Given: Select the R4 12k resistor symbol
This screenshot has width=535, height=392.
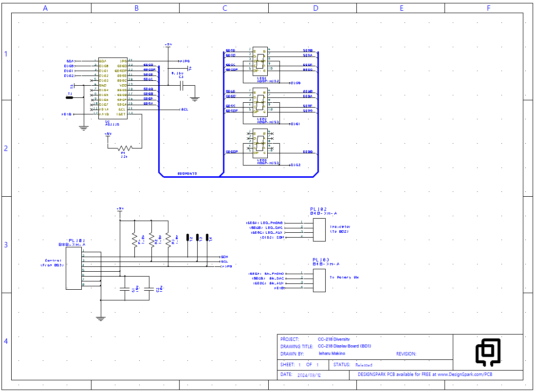Looking at the screenshot, I should click(125, 149).
